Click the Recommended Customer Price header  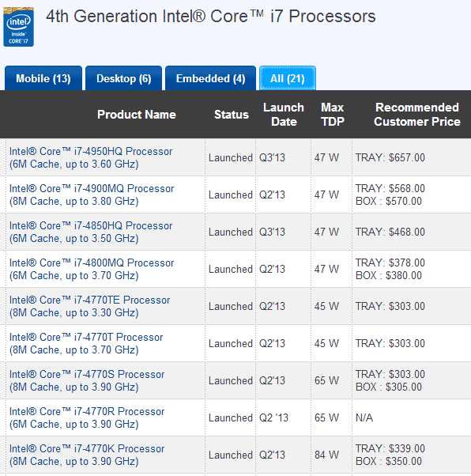pos(417,115)
